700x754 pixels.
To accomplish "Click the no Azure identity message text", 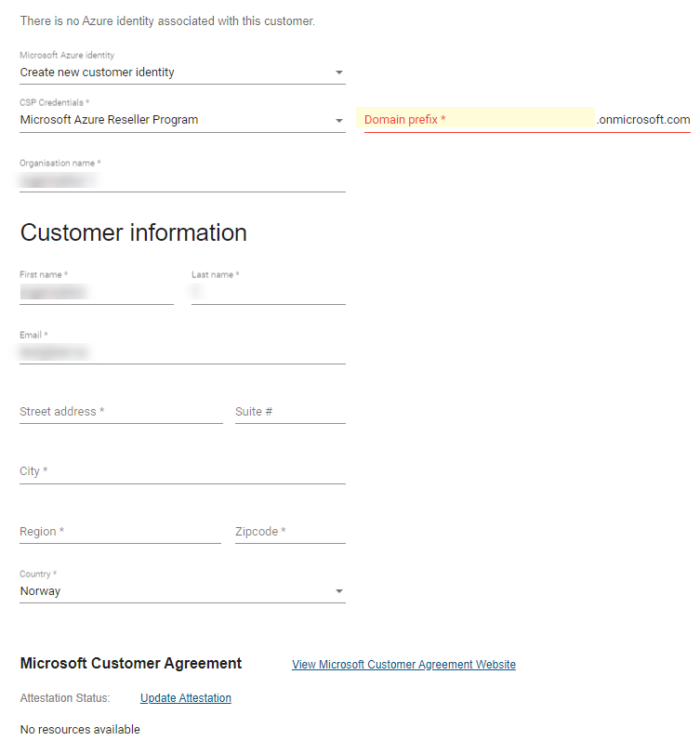I will pyautogui.click(x=167, y=21).
